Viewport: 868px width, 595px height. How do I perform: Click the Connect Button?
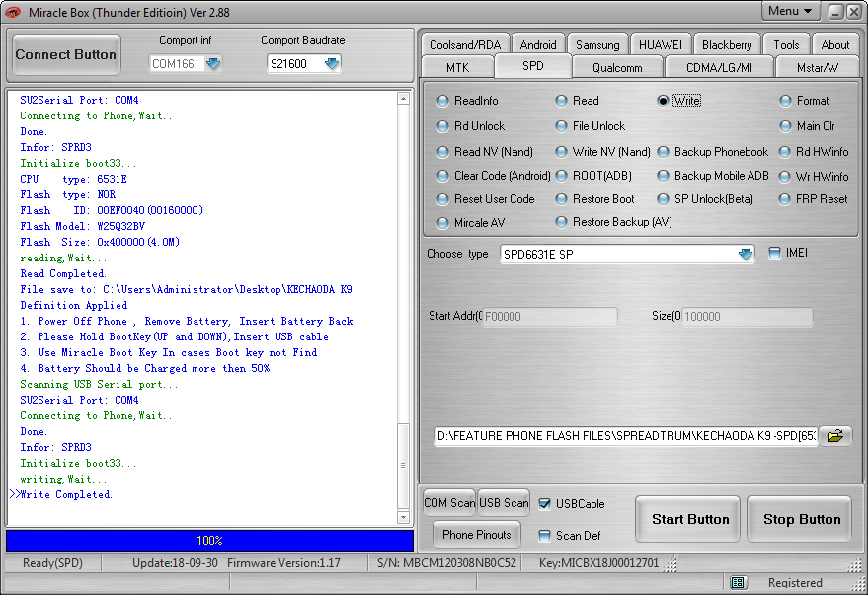point(66,54)
